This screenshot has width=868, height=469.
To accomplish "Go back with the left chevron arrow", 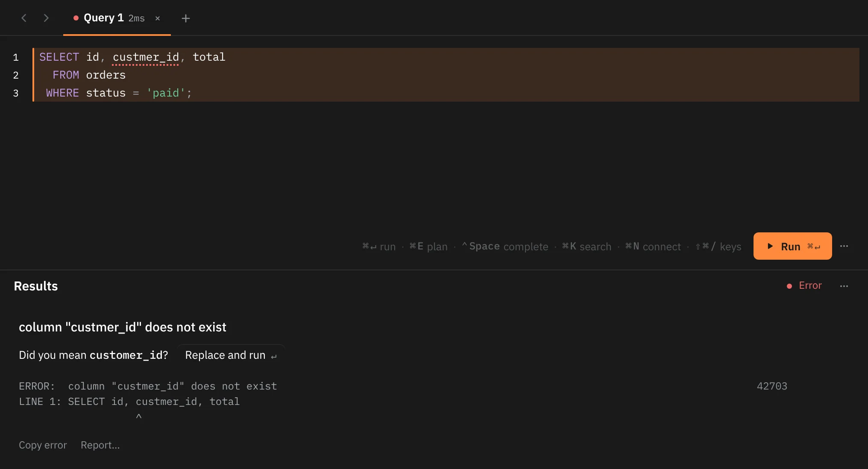I will 24,18.
